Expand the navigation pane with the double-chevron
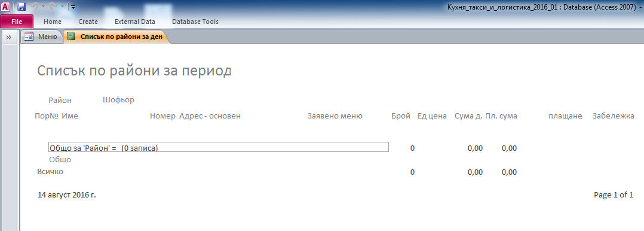Screen dimensions: 644x231 8,37
